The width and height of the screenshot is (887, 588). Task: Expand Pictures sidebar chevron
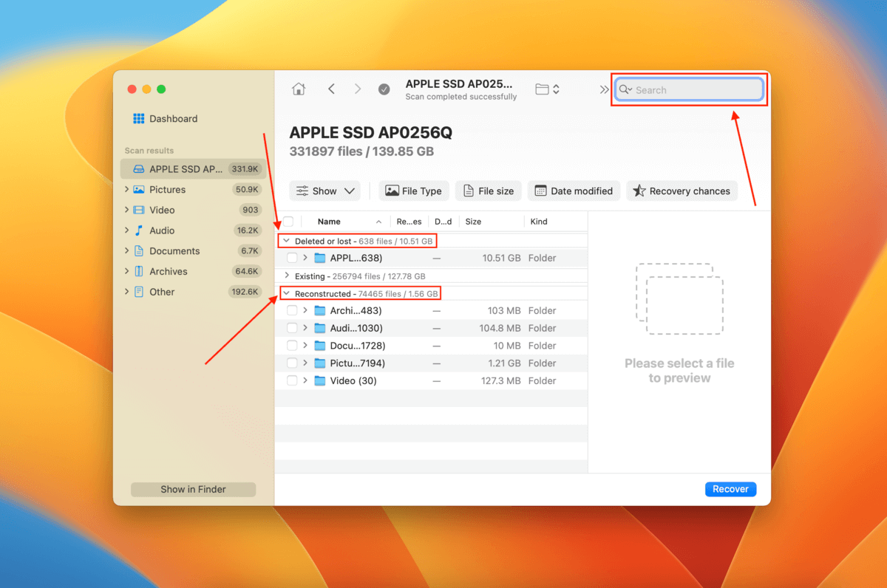(126, 190)
